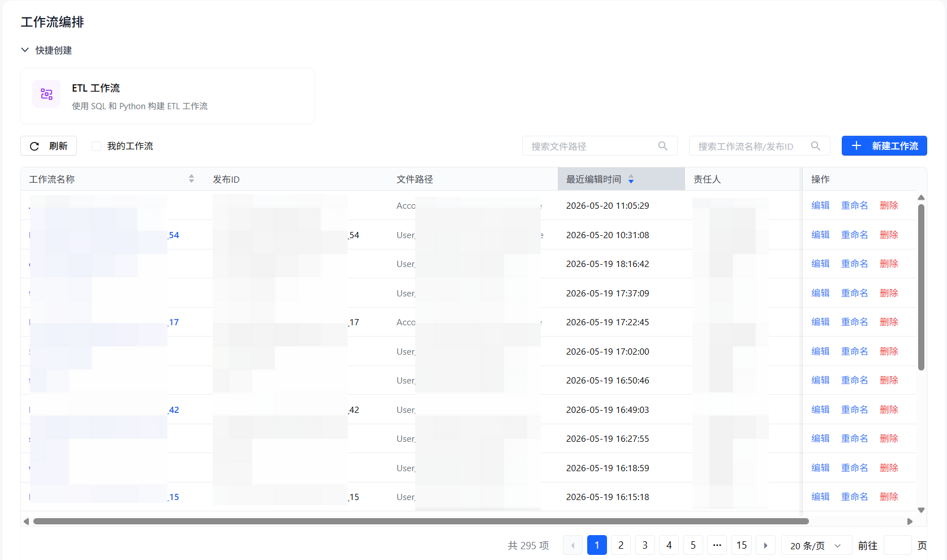The height and width of the screenshot is (560, 947).
Task: Focus the 前往 page number input
Action: click(897, 545)
